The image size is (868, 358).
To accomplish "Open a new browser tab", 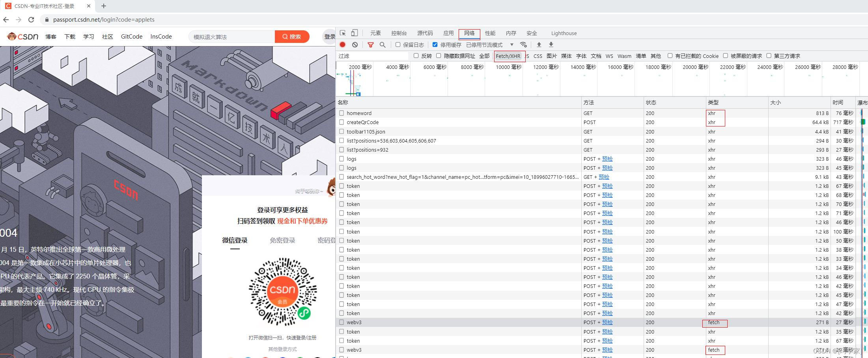I will pyautogui.click(x=104, y=6).
